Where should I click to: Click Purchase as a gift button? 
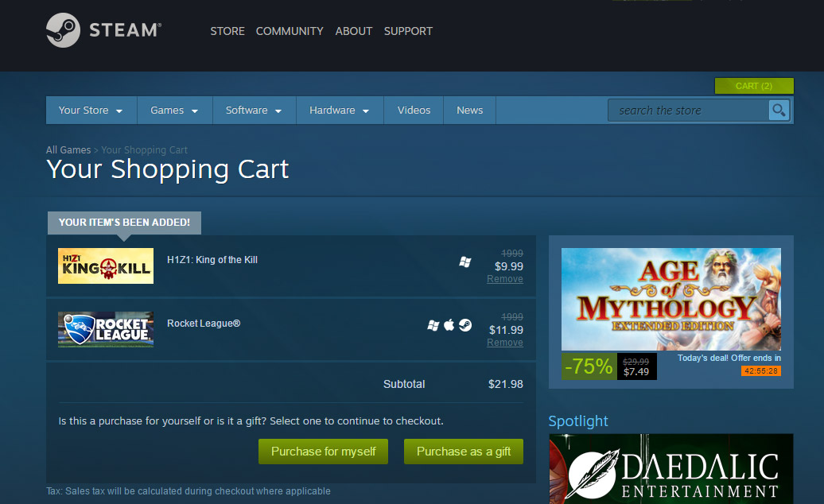[x=464, y=452]
